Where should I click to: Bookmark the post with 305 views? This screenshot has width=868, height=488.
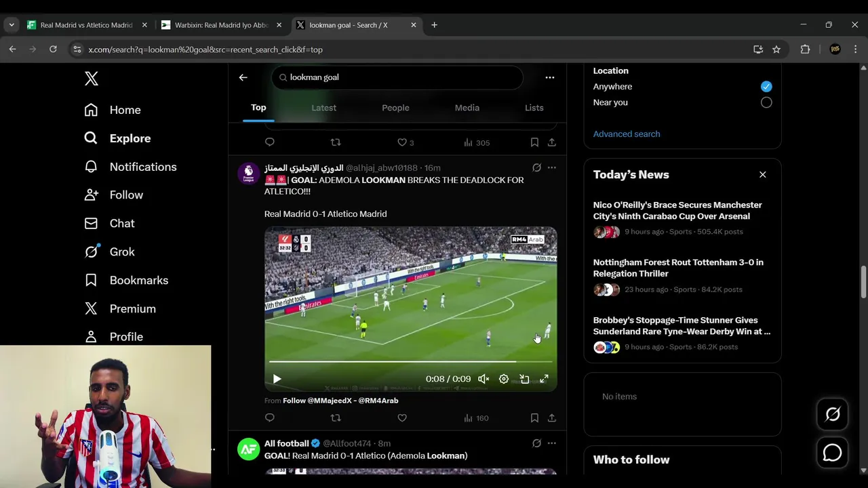[x=534, y=142]
